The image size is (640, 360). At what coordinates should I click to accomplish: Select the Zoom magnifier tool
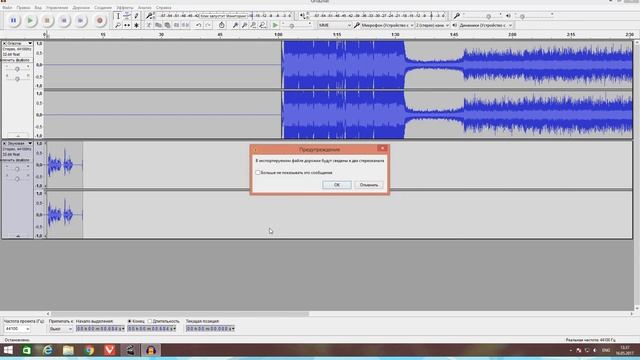point(118,25)
